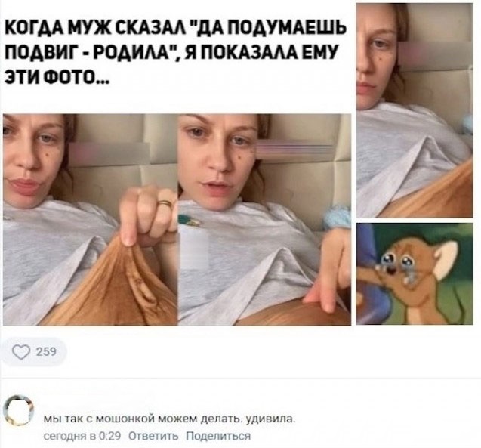Reply via the 'Ответить' link

(x=153, y=436)
